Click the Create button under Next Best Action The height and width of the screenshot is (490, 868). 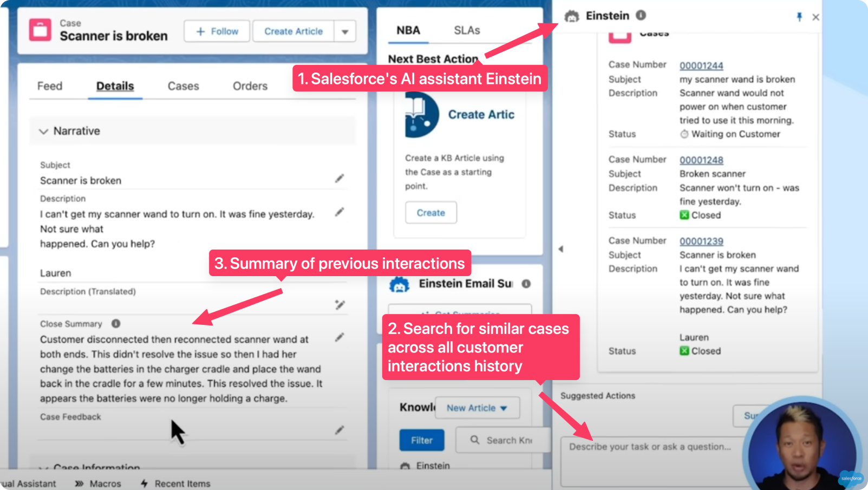pos(431,213)
